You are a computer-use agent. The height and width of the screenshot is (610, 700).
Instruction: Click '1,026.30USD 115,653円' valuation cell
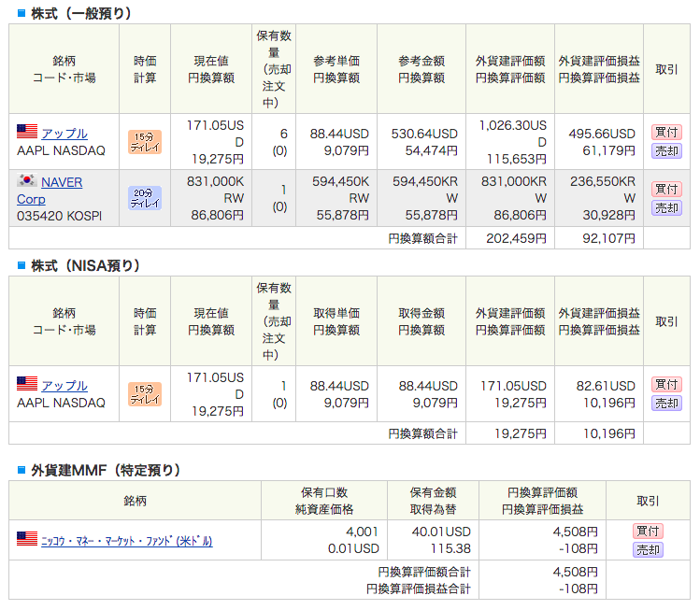(510, 142)
